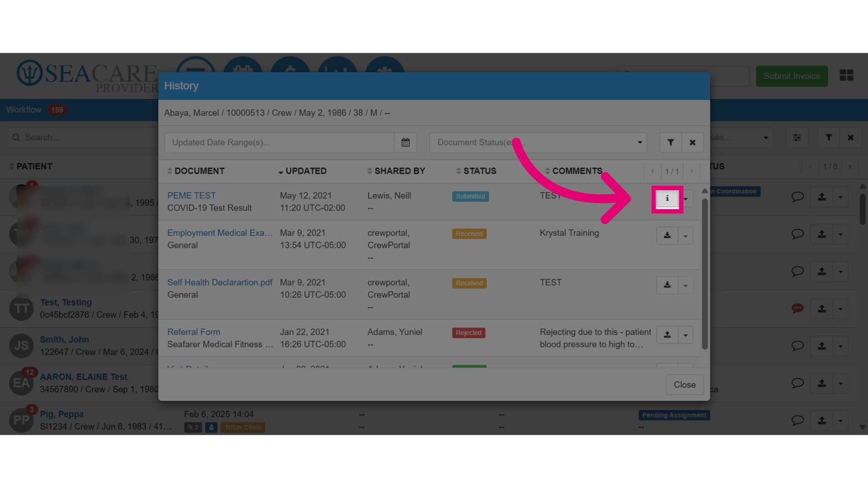Click SEACARE Provider logo
The width and height of the screenshot is (868, 488).
[x=87, y=76]
